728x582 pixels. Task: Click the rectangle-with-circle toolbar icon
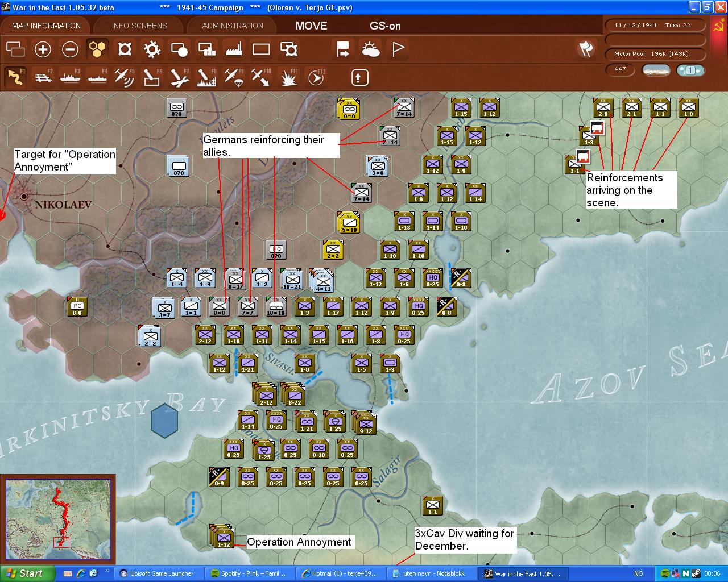point(179,49)
